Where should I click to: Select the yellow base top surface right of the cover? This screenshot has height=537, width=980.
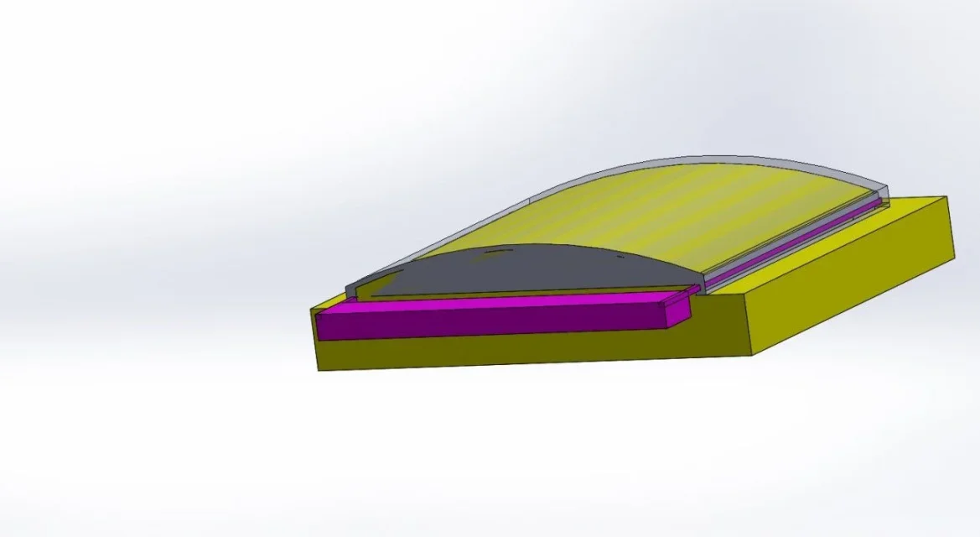click(x=838, y=243)
